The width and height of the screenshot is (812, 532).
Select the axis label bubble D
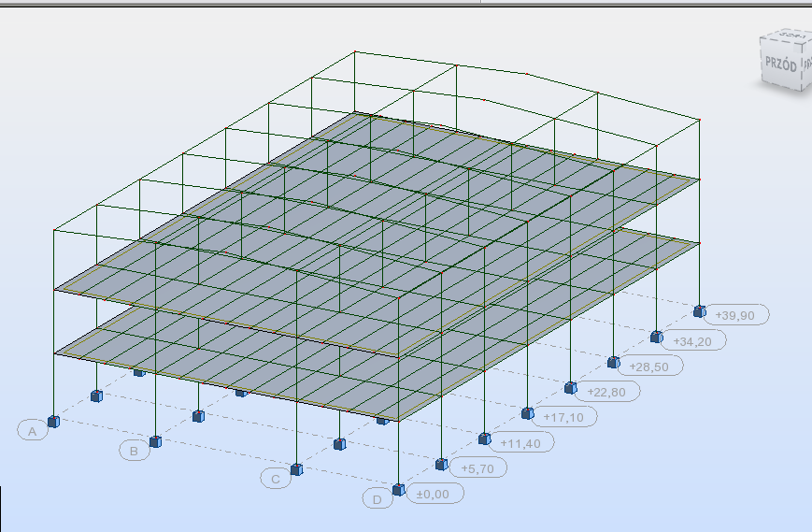(x=377, y=499)
